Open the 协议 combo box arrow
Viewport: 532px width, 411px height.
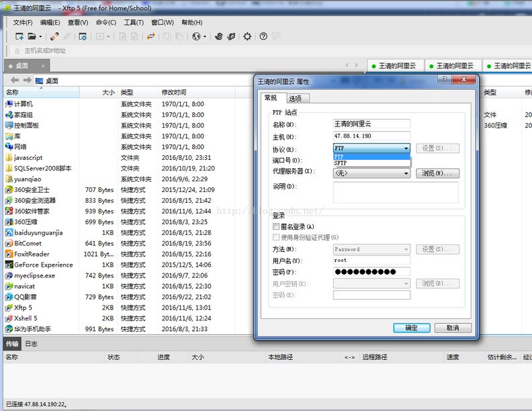[x=406, y=148]
